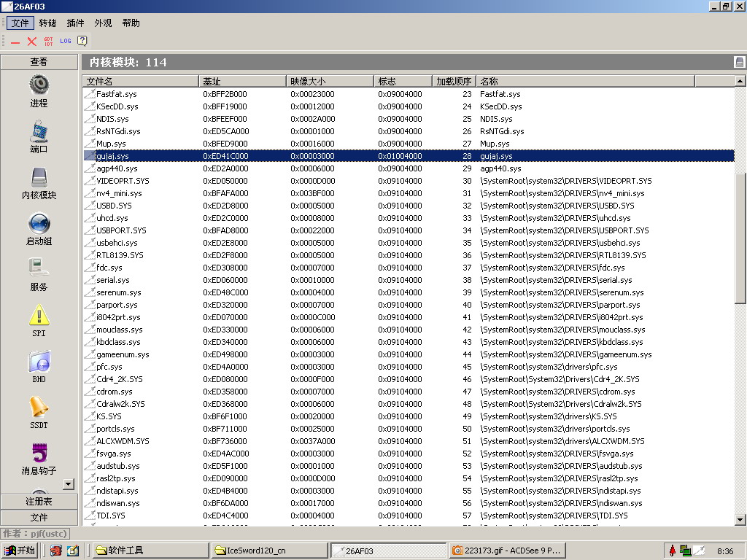Click base address 0xBFAFA000
Screen dimensions: 747x560
coord(225,193)
